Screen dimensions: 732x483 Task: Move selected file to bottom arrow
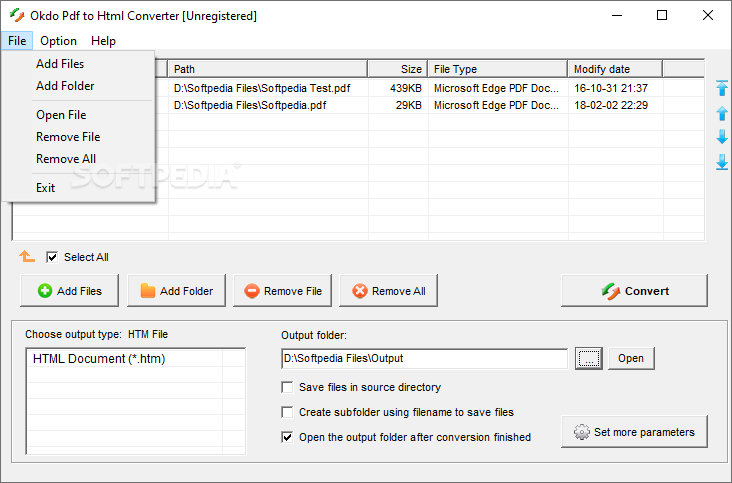pos(722,162)
